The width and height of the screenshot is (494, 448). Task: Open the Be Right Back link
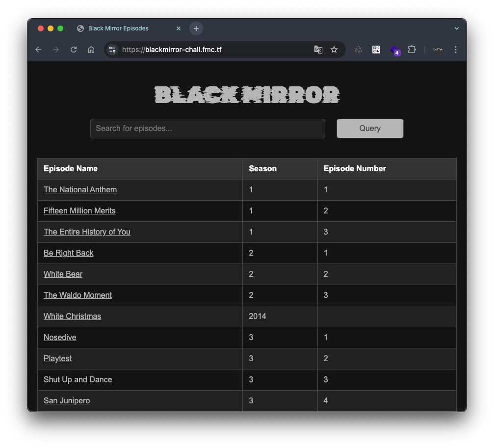[x=68, y=253]
